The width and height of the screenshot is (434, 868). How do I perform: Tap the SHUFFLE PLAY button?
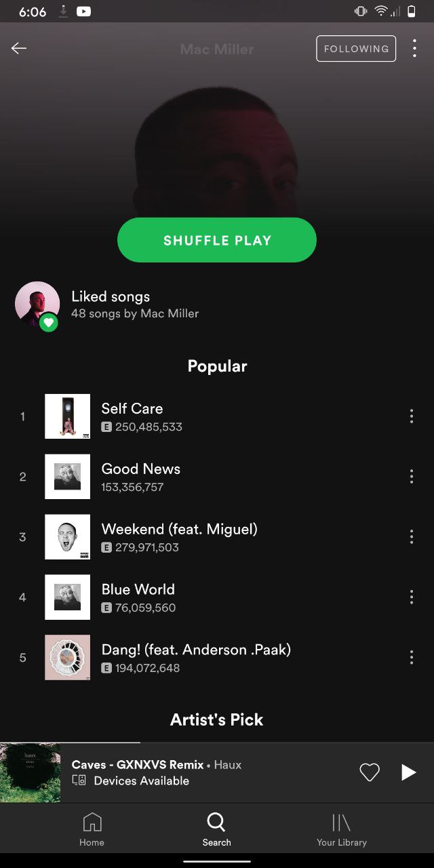pos(217,240)
